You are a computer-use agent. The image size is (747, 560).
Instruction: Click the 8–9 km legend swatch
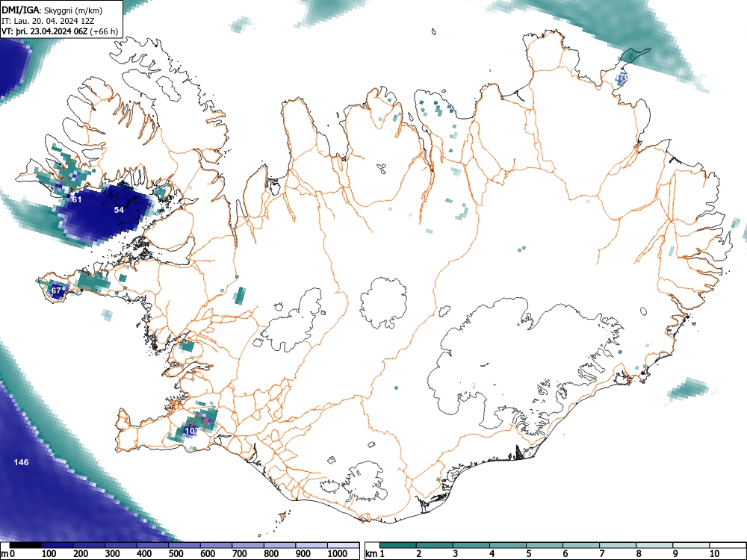(x=654, y=545)
